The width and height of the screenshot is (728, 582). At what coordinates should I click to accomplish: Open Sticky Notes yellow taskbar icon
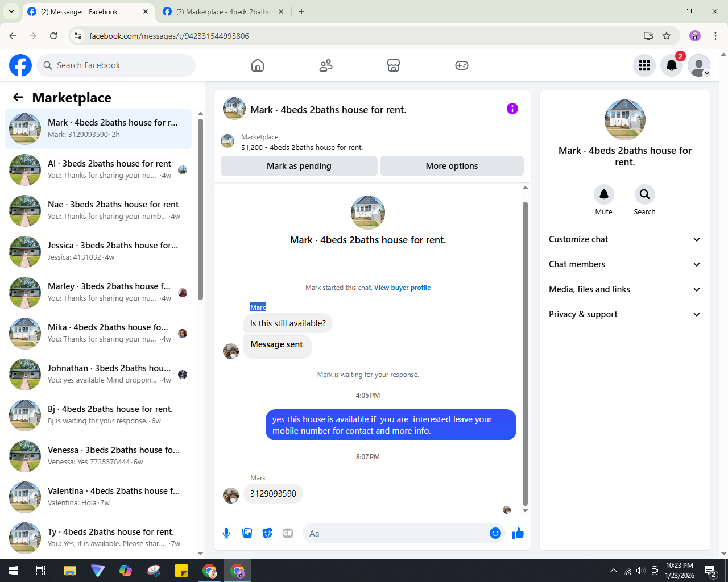(x=181, y=571)
